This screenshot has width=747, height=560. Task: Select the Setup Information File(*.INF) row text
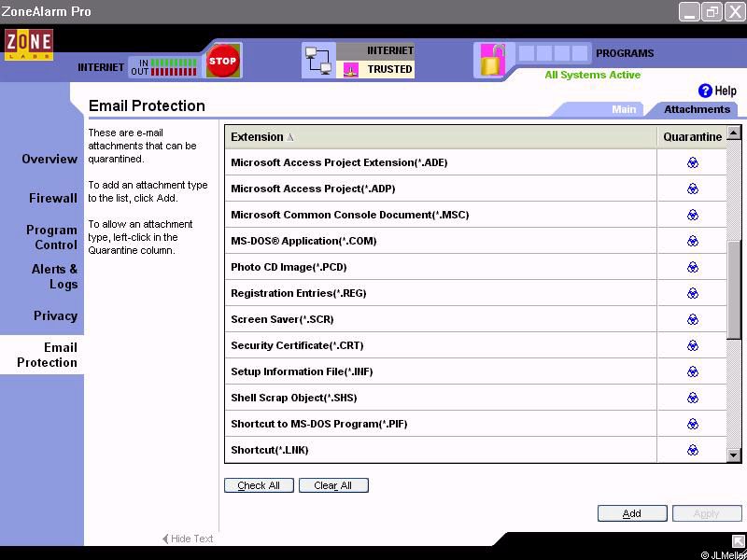[x=302, y=371]
